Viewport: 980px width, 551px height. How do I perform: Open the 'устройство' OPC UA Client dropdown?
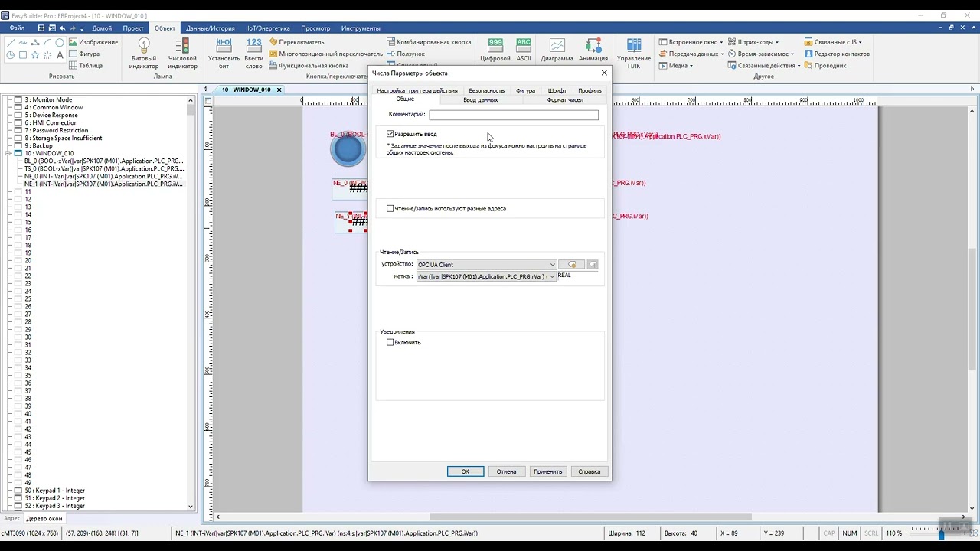coord(486,265)
